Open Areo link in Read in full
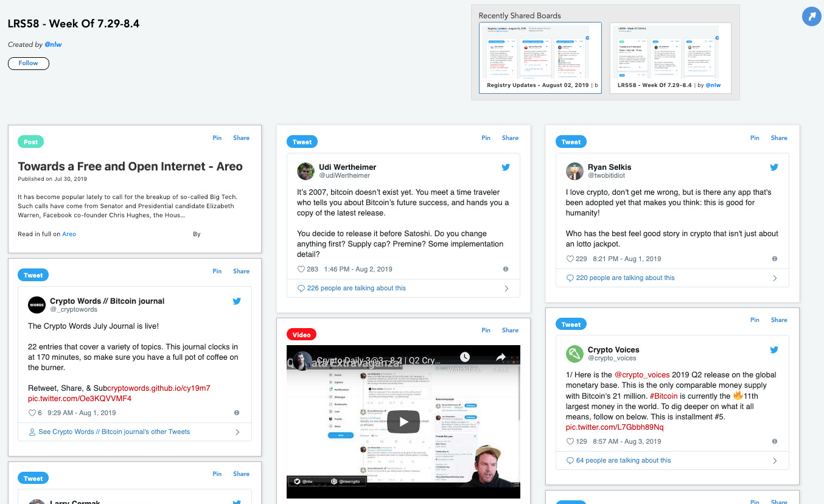 click(69, 234)
